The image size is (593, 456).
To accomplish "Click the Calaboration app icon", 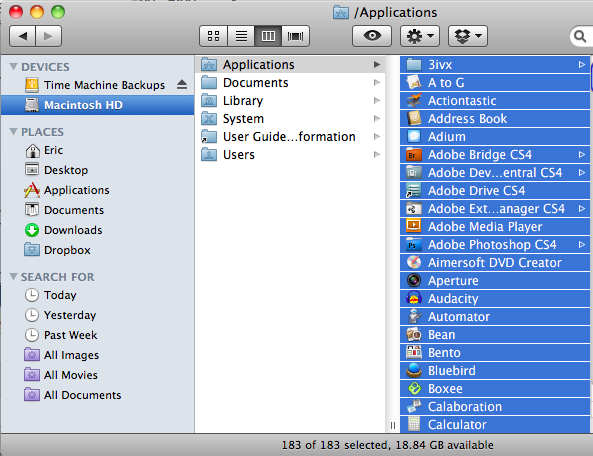I will pyautogui.click(x=414, y=406).
